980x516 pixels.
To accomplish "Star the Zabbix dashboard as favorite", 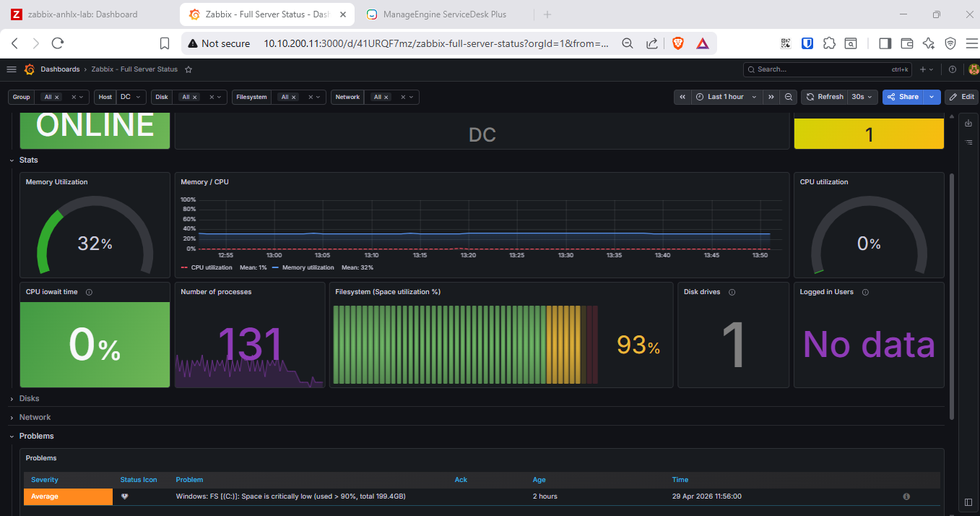I will pyautogui.click(x=188, y=69).
